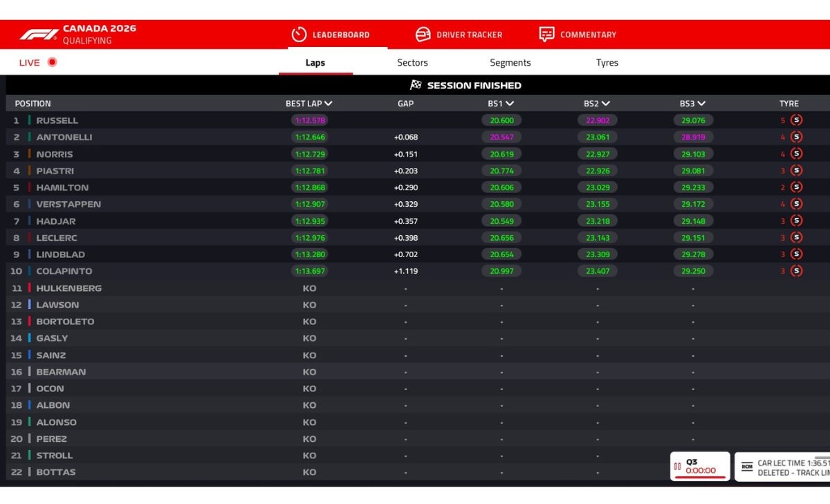Sort by BS1 column chevron
830x504 pixels.
[510, 104]
